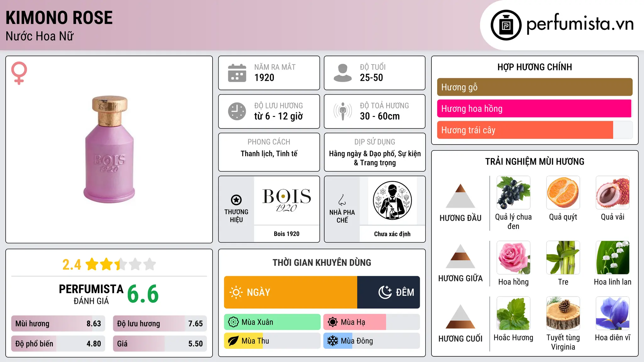Select the Quả lý chua đen note image

coord(514,193)
